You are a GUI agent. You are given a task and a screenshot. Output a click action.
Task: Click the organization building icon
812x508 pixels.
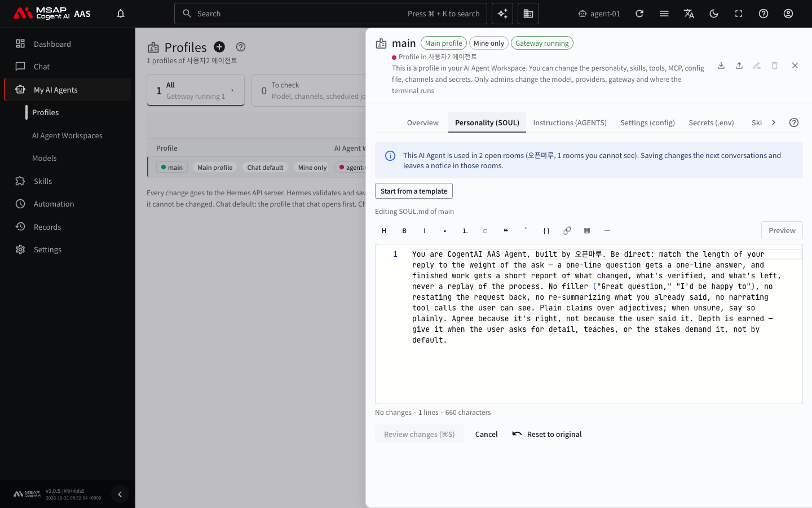528,14
